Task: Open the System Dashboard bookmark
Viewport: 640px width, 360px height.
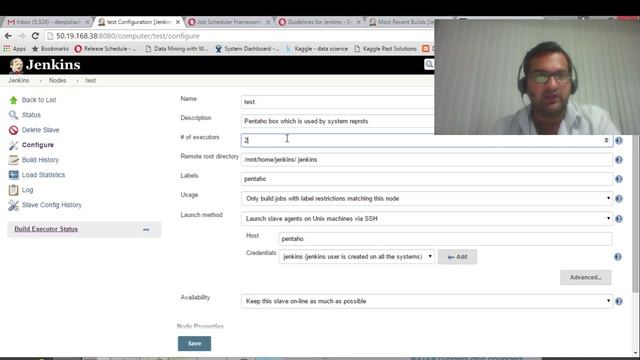Action: 247,49
